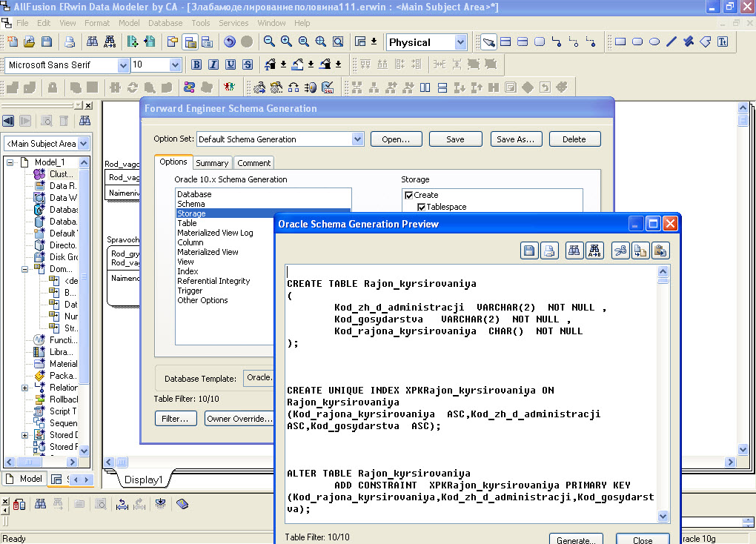The height and width of the screenshot is (544, 756).
Task: Expand the Relation tree node
Action: coord(24,388)
